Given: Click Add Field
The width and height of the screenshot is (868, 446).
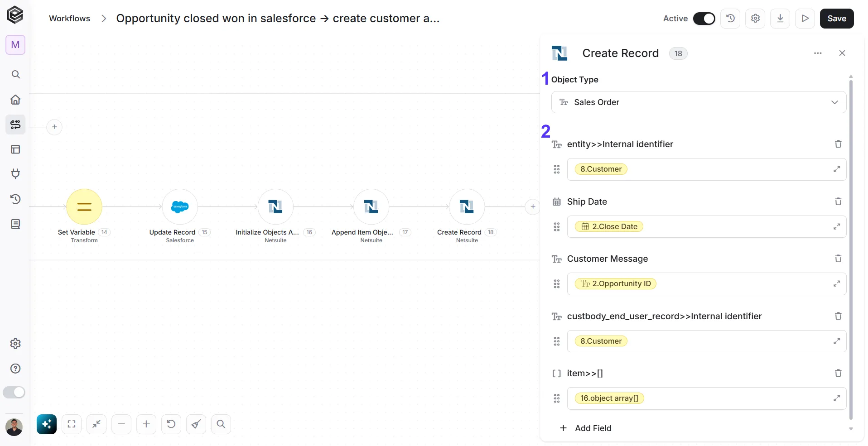Looking at the screenshot, I should point(586,428).
